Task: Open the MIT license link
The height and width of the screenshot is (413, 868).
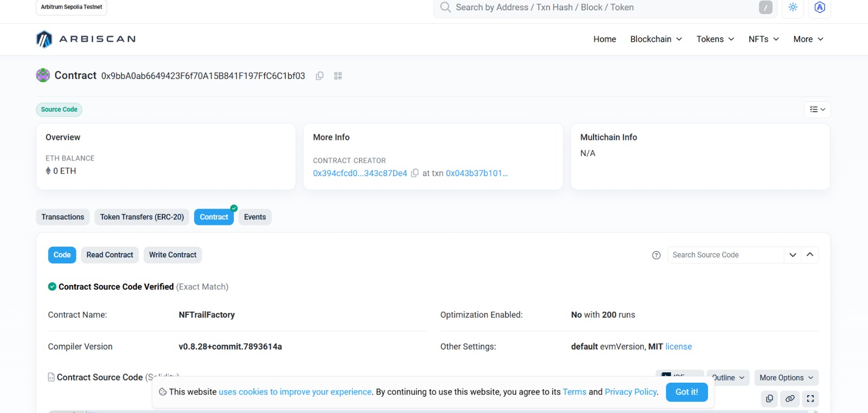Action: coord(679,346)
